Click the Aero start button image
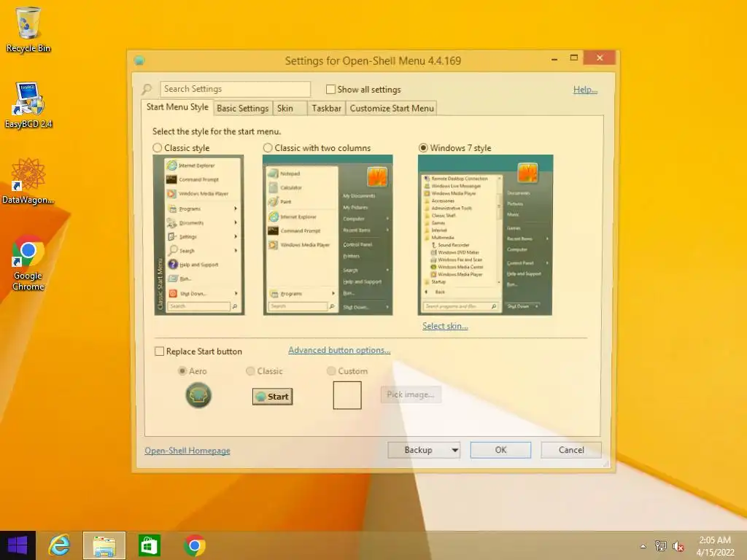 [x=198, y=395]
